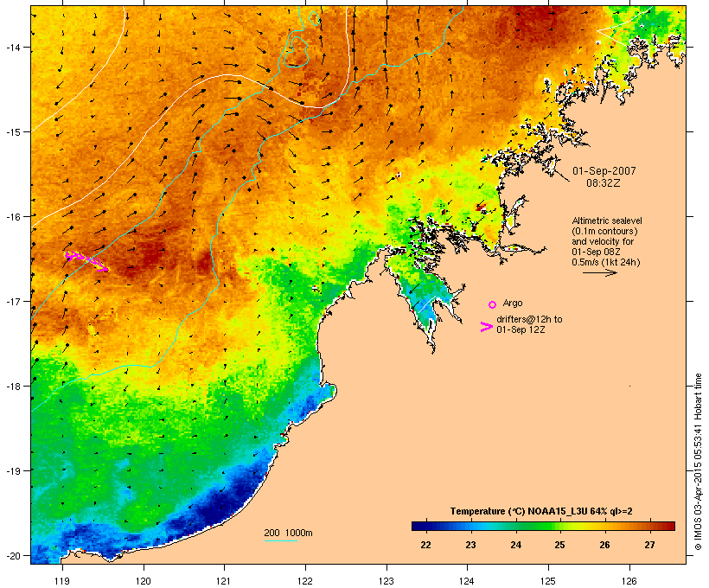Image resolution: width=709 pixels, height=588 pixels.
Task: Click the latitude axis label '-16'
Action: 12,217
